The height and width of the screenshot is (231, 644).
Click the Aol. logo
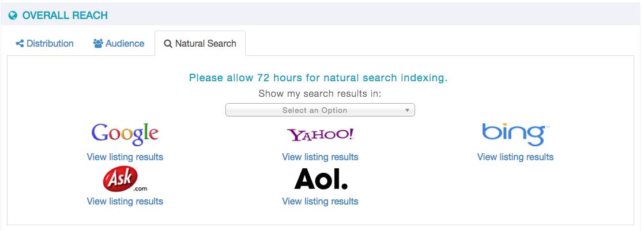321,179
